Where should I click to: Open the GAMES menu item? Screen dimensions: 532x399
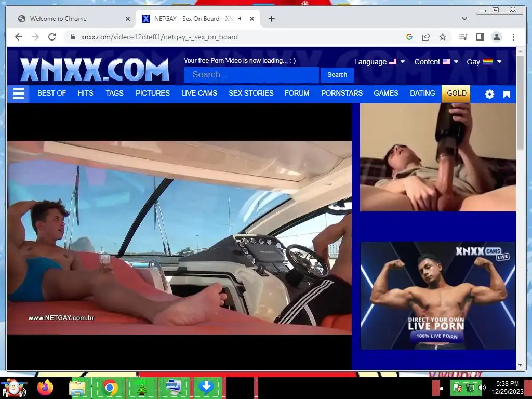[x=386, y=93]
